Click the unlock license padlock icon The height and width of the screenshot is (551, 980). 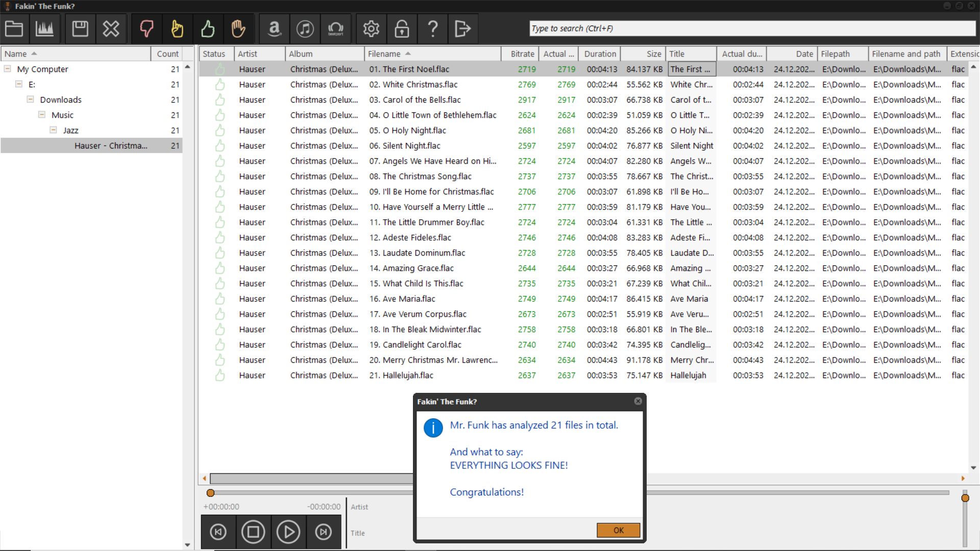(x=402, y=29)
